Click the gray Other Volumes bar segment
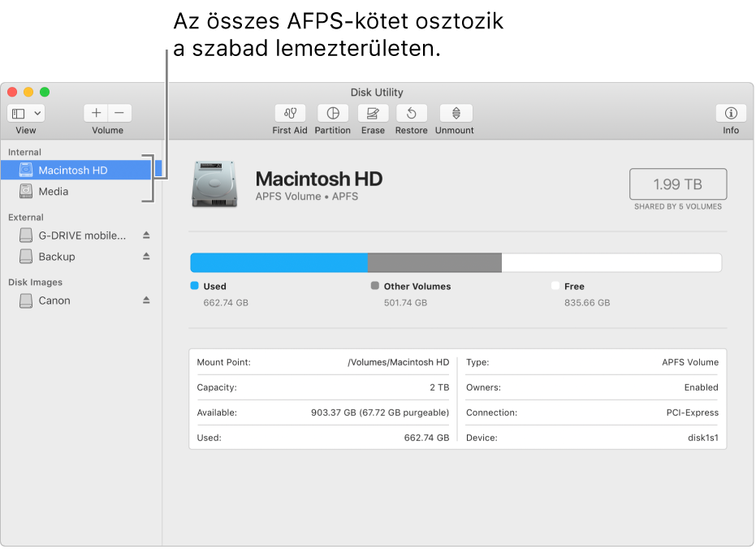 (x=434, y=262)
